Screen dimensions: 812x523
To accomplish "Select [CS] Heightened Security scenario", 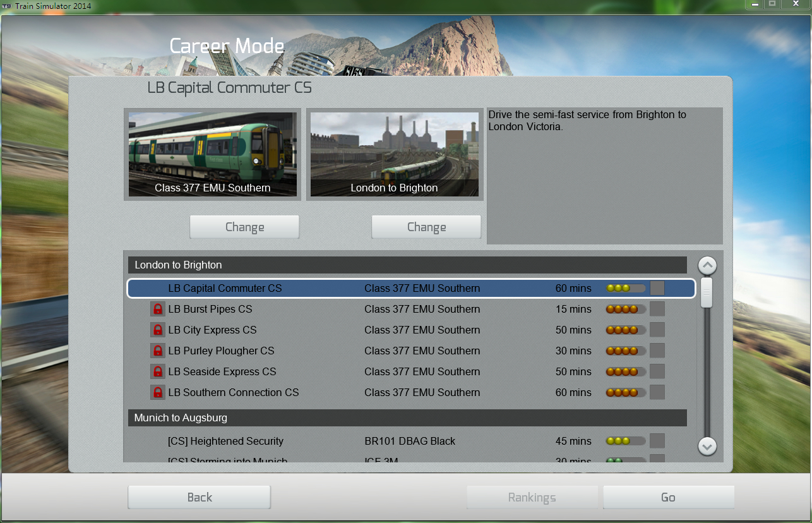I will point(407,441).
